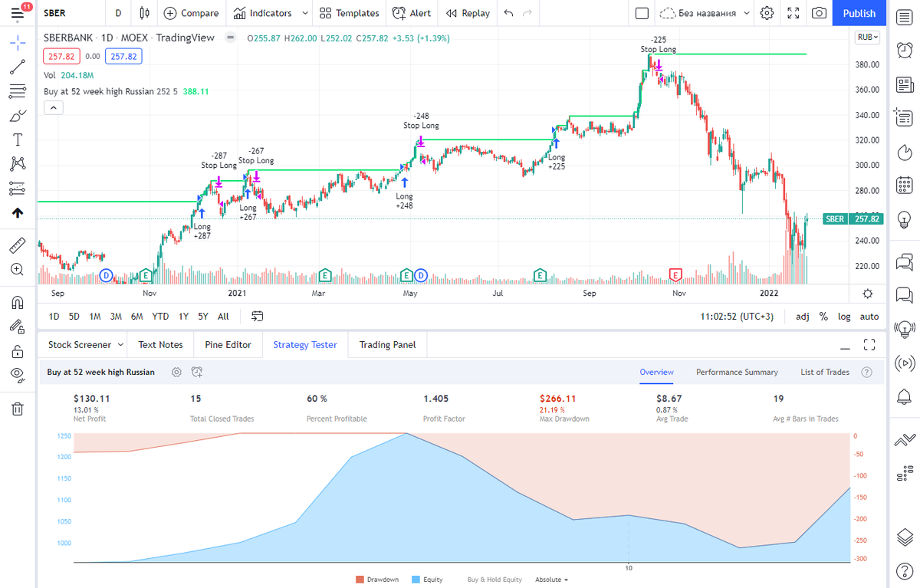The height and width of the screenshot is (588, 920).
Task: Open the layout selection square icon
Action: 642,13
